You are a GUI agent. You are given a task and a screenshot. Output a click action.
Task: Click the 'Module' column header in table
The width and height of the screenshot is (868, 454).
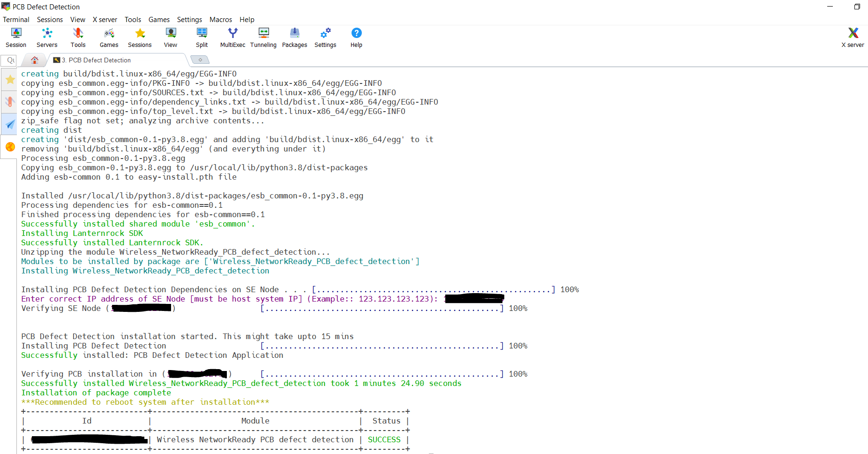(255, 421)
